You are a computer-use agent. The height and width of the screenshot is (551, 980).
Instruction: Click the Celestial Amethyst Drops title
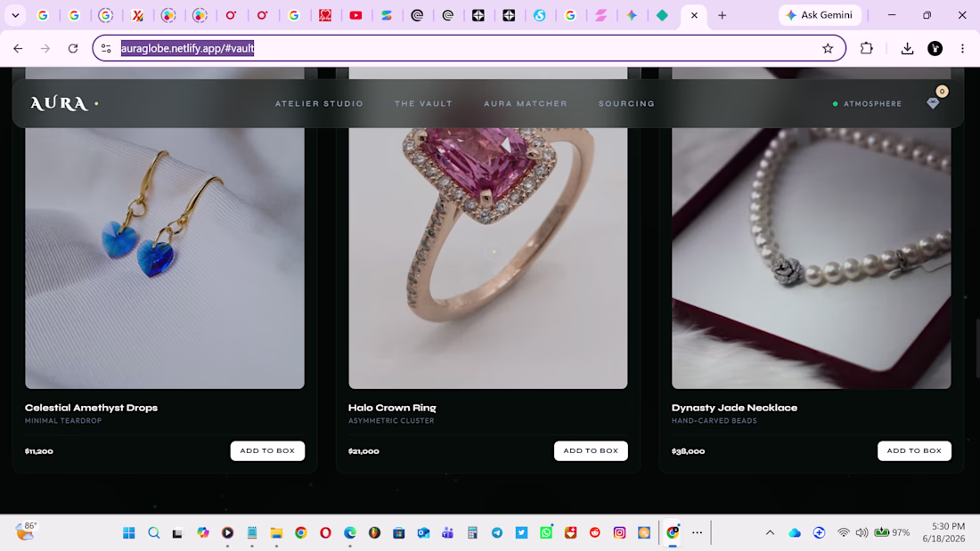(91, 408)
